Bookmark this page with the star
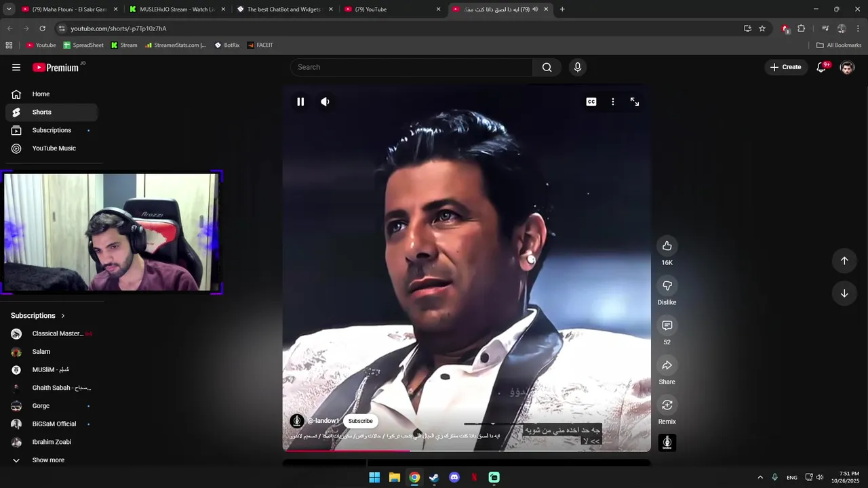Screen dimensions: 868x488 tap(762, 28)
